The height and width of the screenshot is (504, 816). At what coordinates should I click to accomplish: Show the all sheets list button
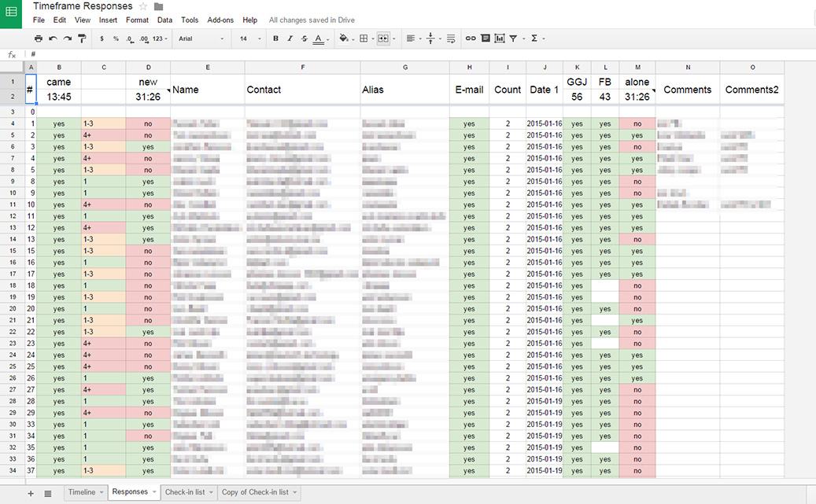48,493
